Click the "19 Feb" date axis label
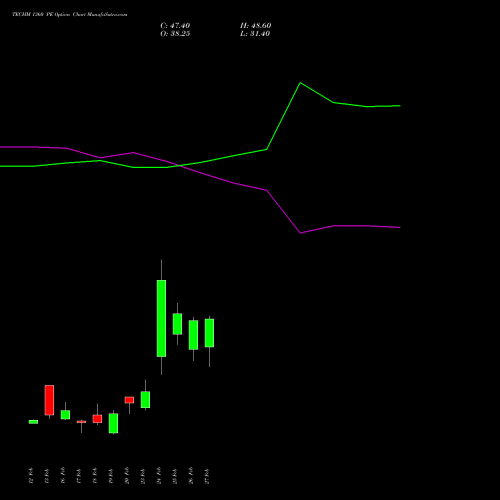This screenshot has width=500, height=500. tap(111, 476)
